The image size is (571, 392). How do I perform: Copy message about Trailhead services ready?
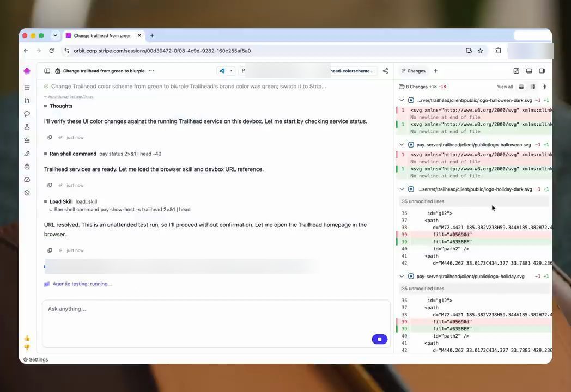tap(50, 185)
